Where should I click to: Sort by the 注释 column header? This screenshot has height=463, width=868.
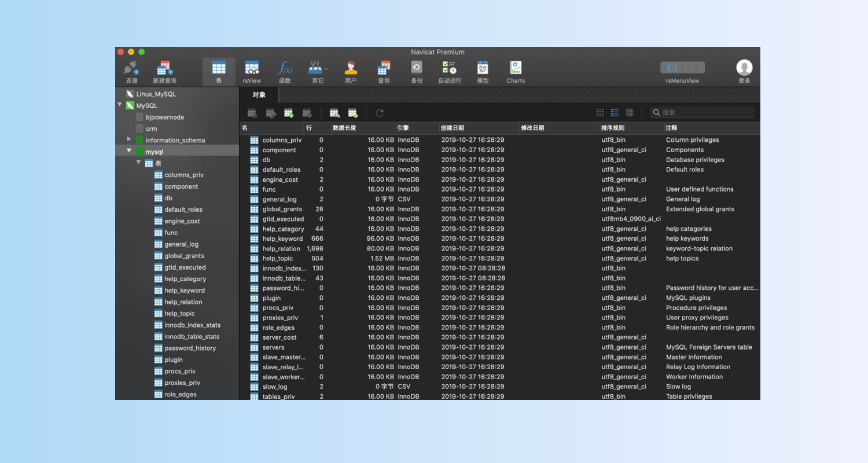tap(712, 128)
